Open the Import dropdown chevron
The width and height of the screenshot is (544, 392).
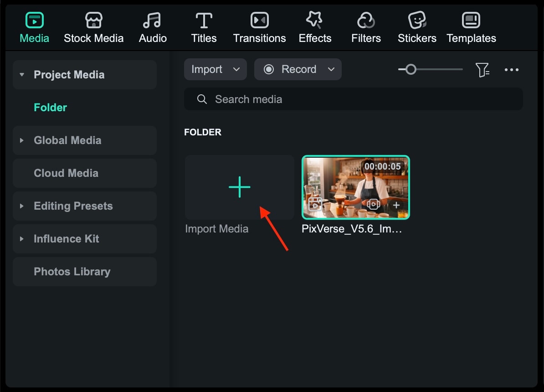click(236, 69)
